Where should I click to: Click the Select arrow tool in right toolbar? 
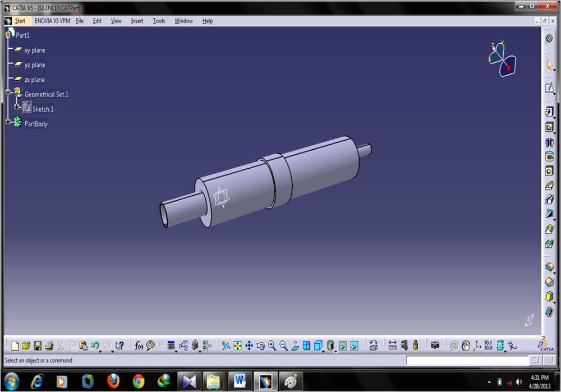tap(550, 64)
